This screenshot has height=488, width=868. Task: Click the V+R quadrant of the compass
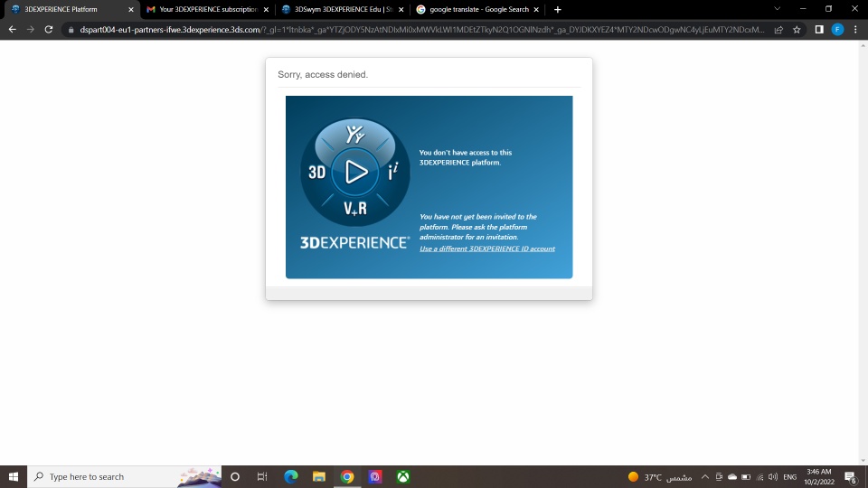coord(354,209)
